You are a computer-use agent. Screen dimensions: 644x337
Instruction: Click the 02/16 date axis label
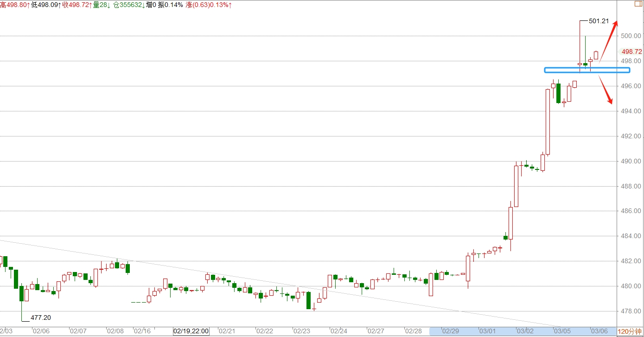(142, 331)
